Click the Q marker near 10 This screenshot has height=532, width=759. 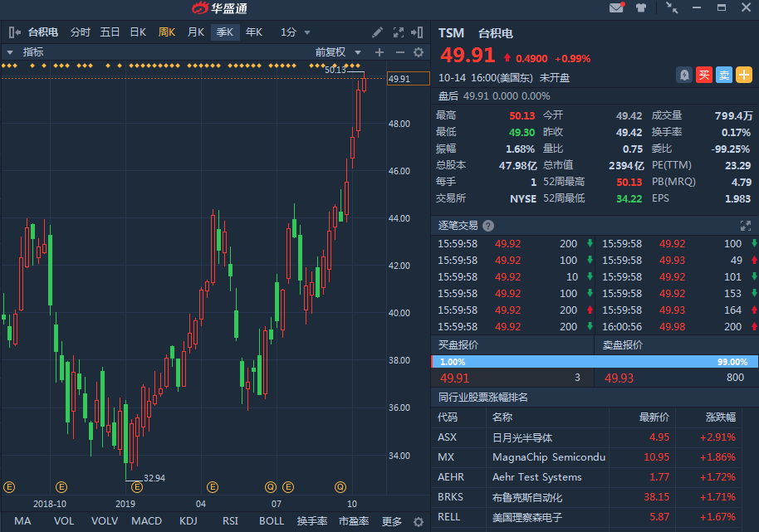tap(340, 487)
